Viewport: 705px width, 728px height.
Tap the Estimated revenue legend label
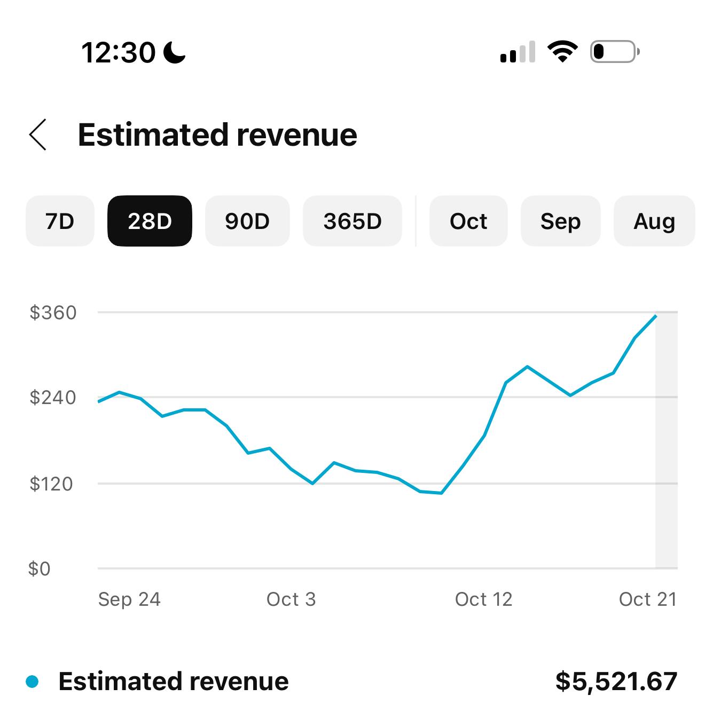[x=174, y=682]
